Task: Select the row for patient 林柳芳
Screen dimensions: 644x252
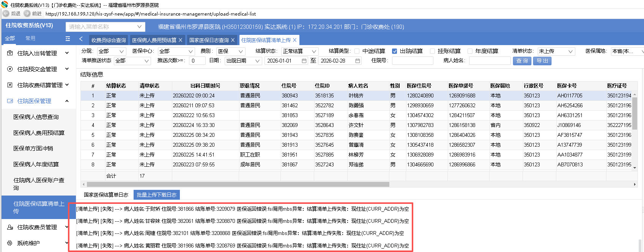Action: point(356,155)
